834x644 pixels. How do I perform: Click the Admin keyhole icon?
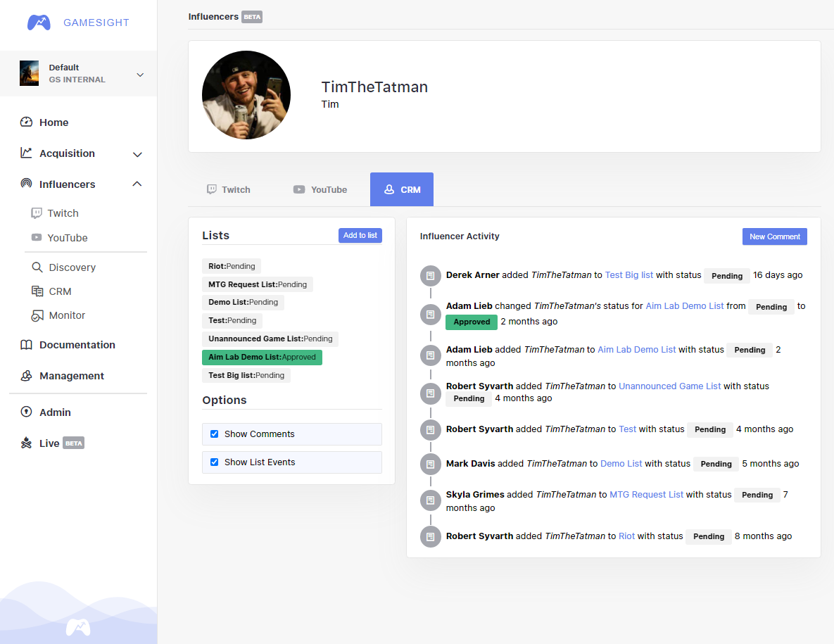click(x=26, y=412)
